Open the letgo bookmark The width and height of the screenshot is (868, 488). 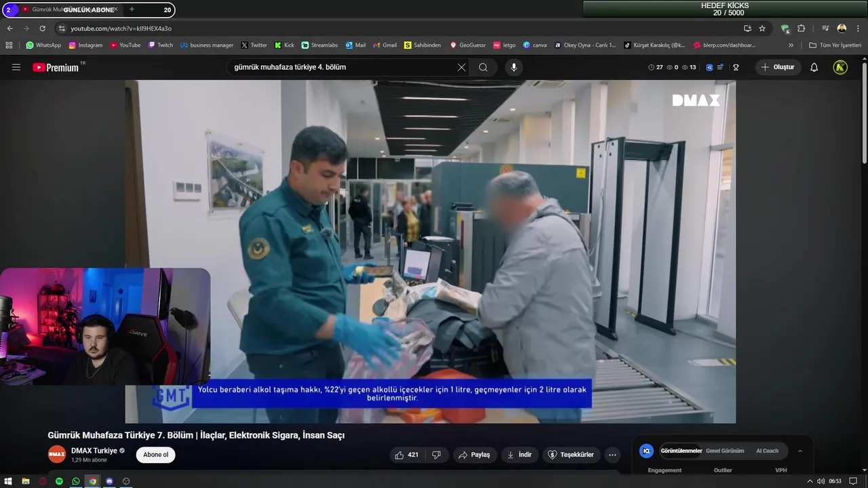click(x=505, y=45)
